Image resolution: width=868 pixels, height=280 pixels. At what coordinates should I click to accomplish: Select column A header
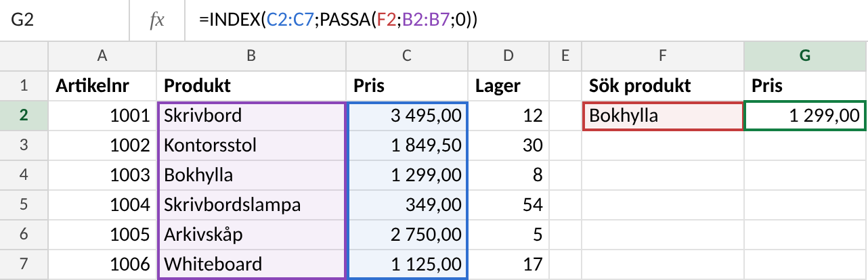click(102, 56)
